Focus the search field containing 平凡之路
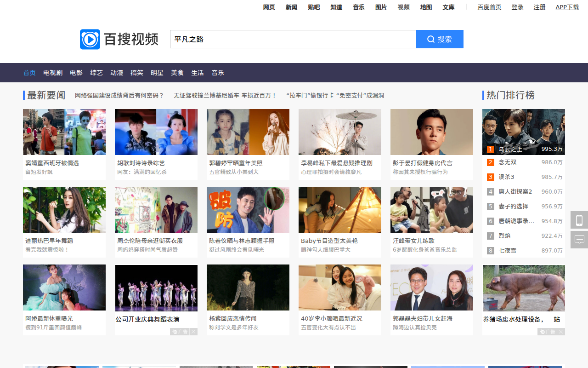Image resolution: width=588 pixels, height=368 pixels. [293, 39]
